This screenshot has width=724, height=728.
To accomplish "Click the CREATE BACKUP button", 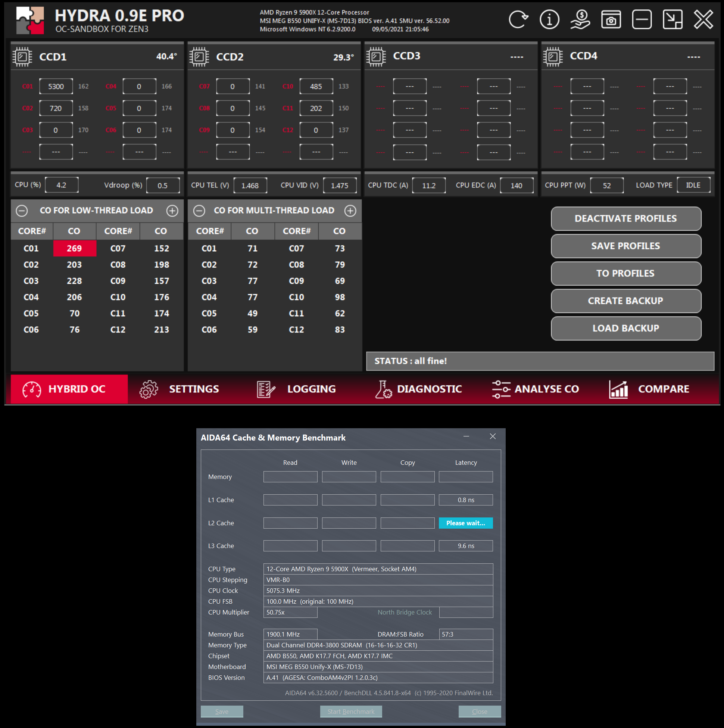I will click(626, 301).
